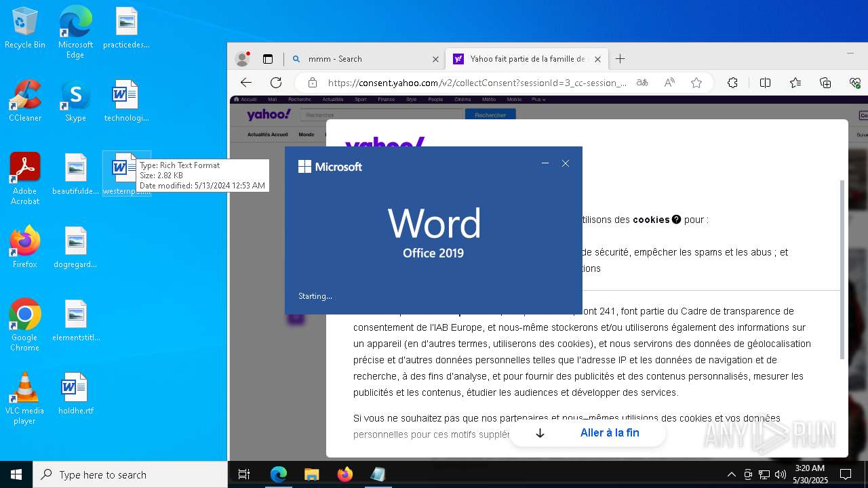Add this page to favorites star
This screenshot has width=868, height=488.
696,83
